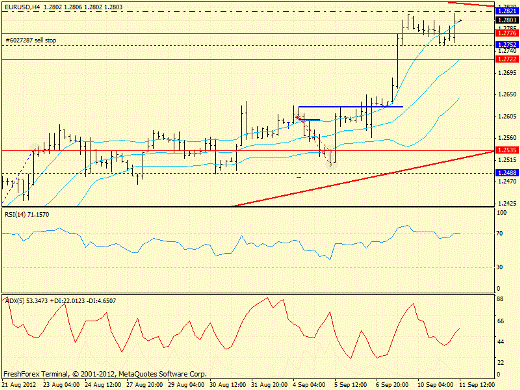
Task: Click the 1.2605 price axis value
Action: point(507,116)
